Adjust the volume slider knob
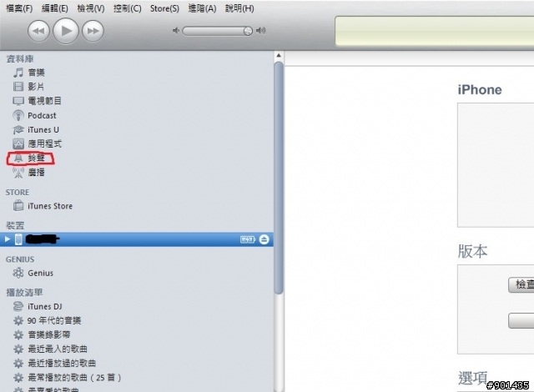Image resolution: width=534 pixels, height=392 pixels. [248, 31]
